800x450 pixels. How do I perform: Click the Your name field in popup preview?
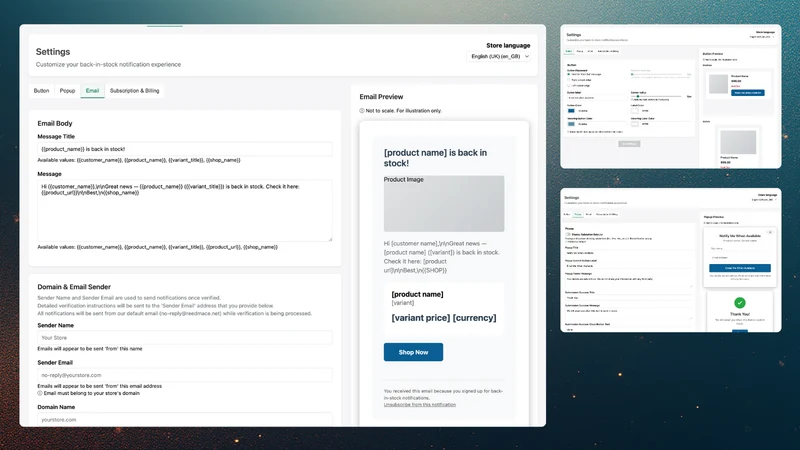point(740,248)
